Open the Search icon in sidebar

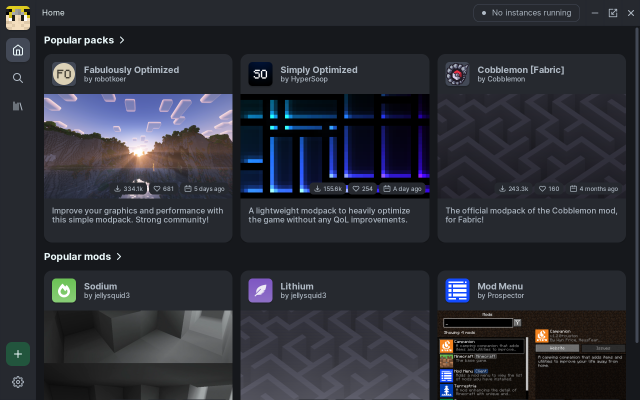coord(17,78)
